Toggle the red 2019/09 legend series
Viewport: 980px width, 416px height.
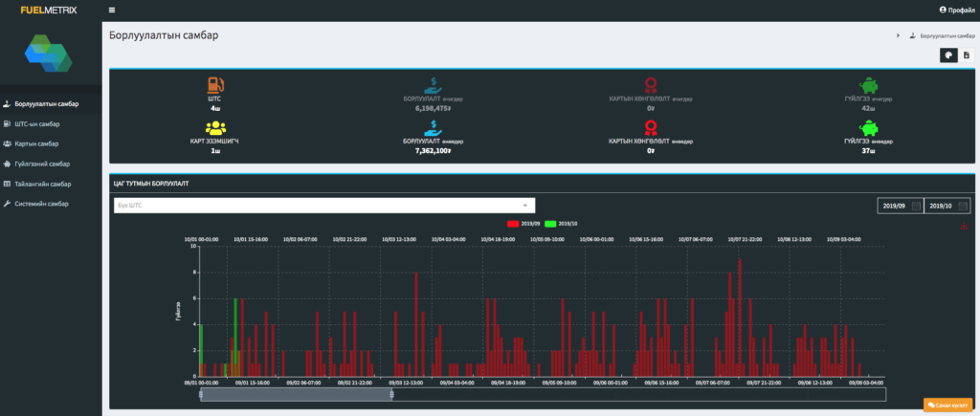click(523, 223)
